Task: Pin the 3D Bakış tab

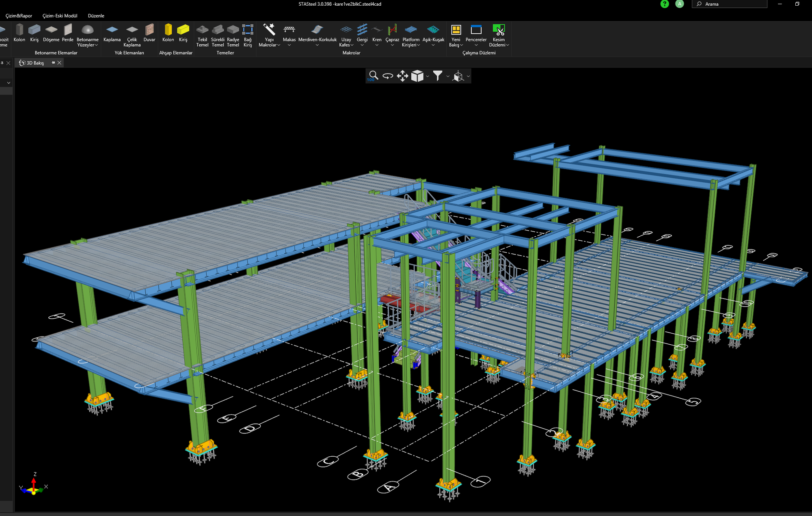Action: coord(53,63)
